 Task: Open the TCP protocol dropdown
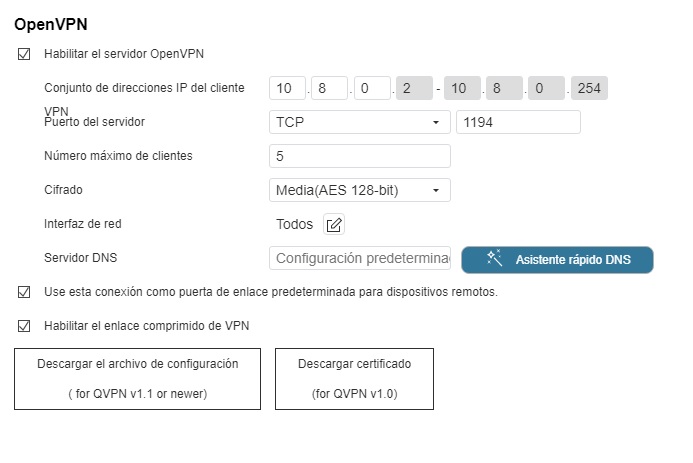click(359, 122)
